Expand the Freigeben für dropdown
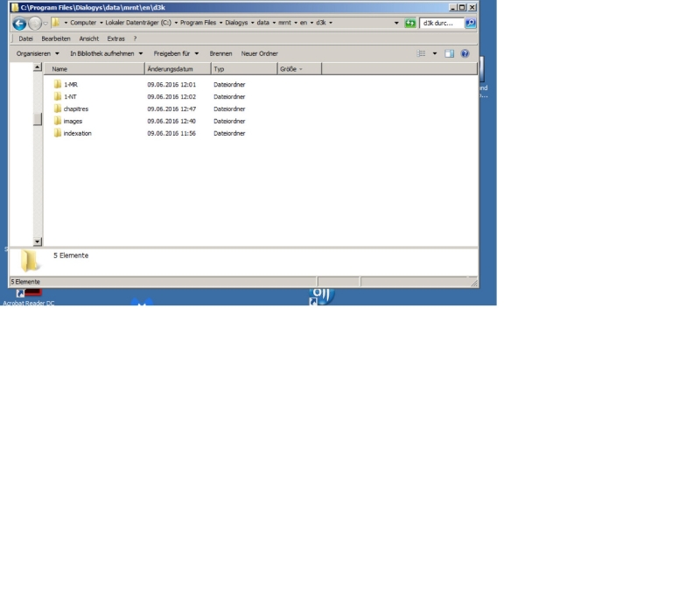This screenshot has height=595, width=700. (176, 53)
